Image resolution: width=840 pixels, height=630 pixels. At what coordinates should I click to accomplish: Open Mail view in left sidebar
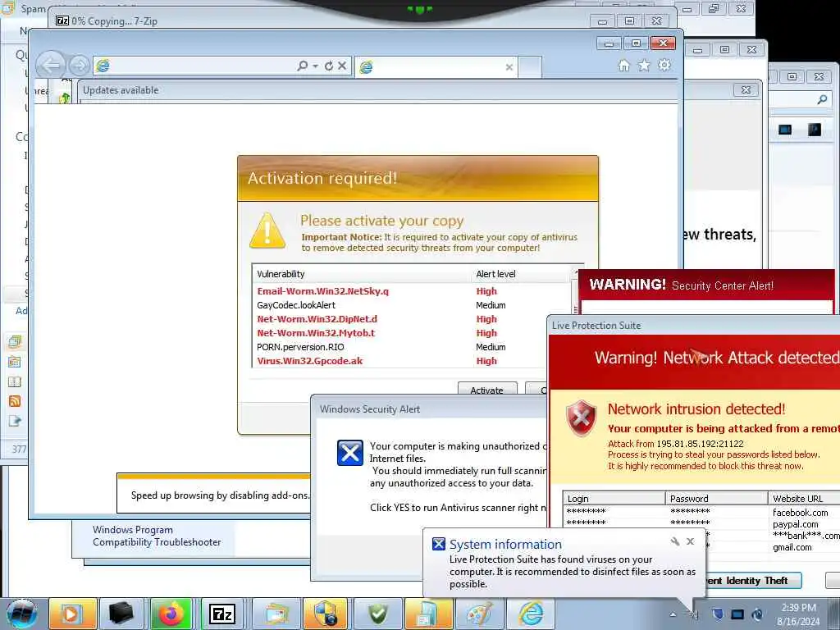tap(15, 341)
